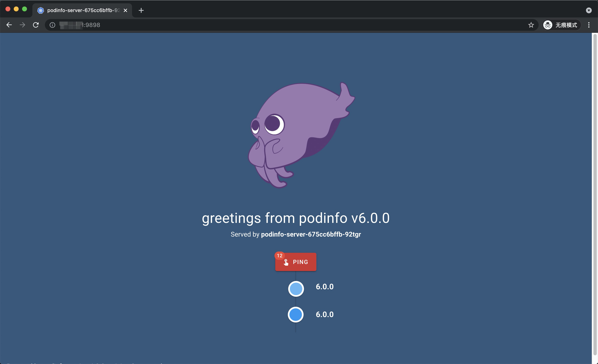Click the browser forward arrow
Screen dimensions: 598x364
click(22, 25)
